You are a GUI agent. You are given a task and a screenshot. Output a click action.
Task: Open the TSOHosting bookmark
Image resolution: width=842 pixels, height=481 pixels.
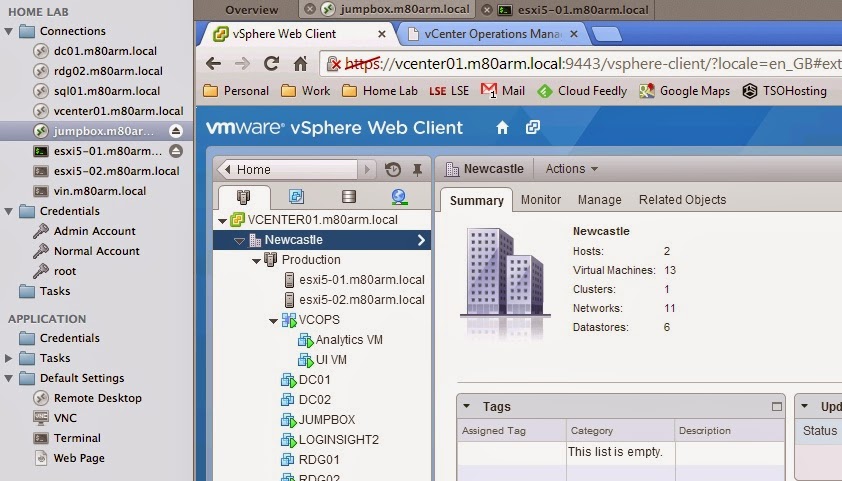[x=785, y=91]
